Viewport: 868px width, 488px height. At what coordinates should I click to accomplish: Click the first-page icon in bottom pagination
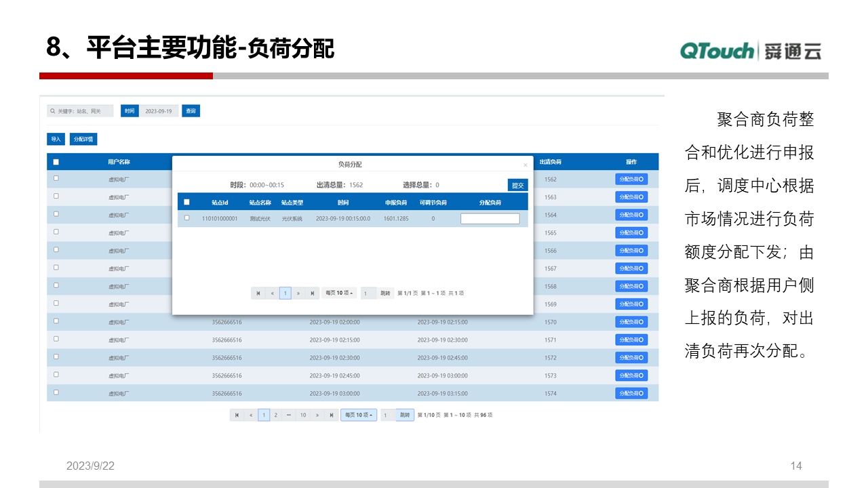tap(237, 414)
